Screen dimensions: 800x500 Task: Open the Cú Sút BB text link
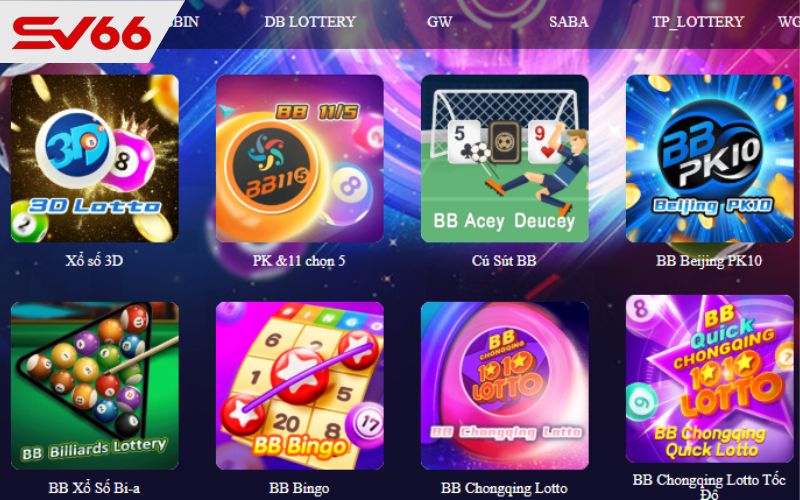pos(504,261)
